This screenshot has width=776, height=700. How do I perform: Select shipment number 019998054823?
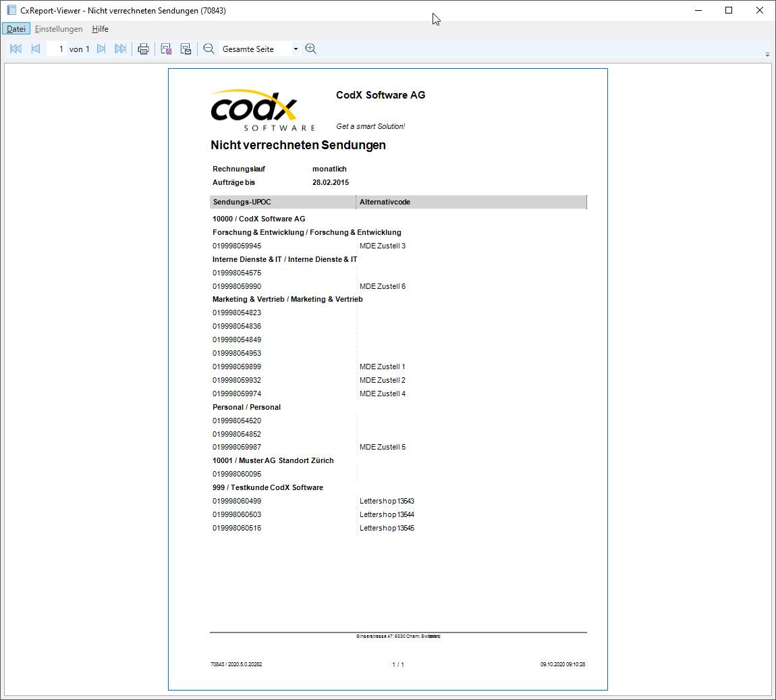237,313
